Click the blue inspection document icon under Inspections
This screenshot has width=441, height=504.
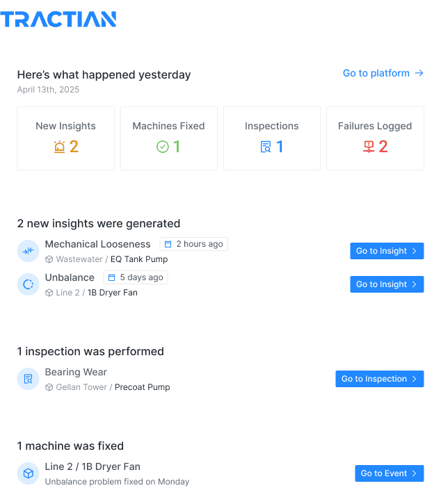coord(266,147)
